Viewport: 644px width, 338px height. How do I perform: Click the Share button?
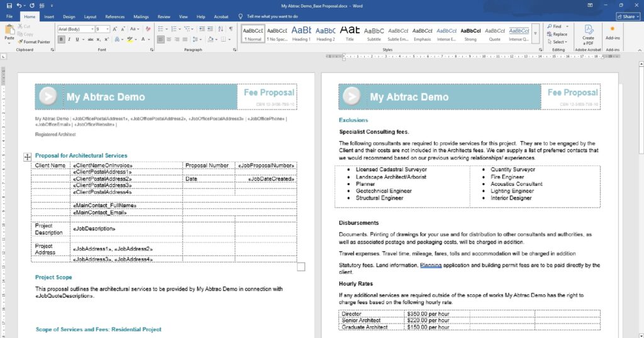[x=625, y=16]
